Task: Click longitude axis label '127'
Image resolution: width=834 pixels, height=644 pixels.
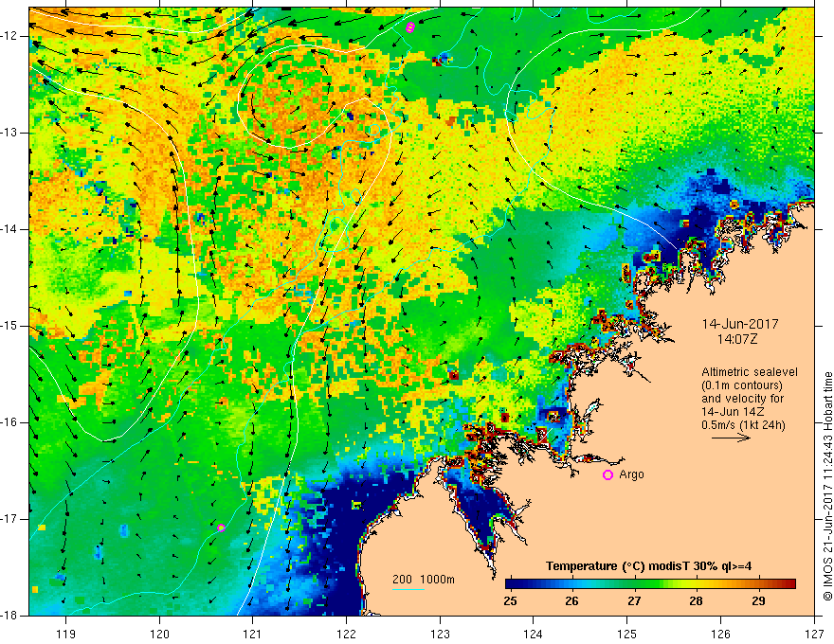Action: coord(814,634)
